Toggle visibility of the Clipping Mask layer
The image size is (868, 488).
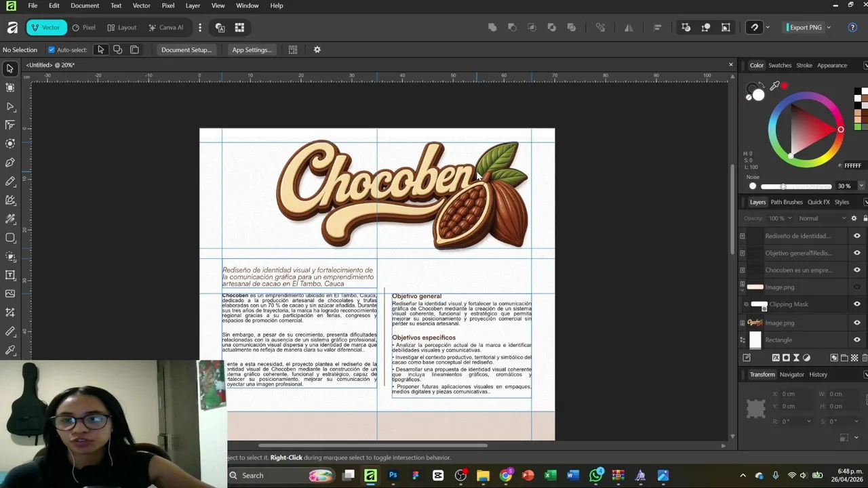(x=856, y=304)
